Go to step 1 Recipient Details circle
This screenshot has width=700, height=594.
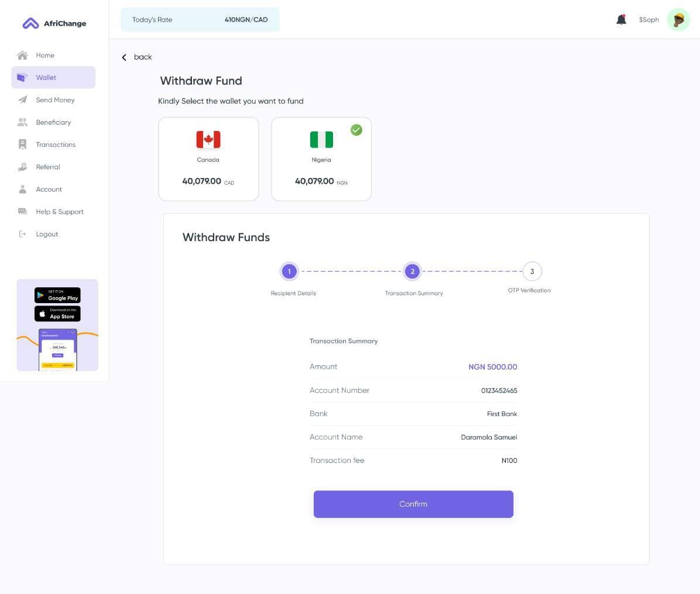[289, 272]
